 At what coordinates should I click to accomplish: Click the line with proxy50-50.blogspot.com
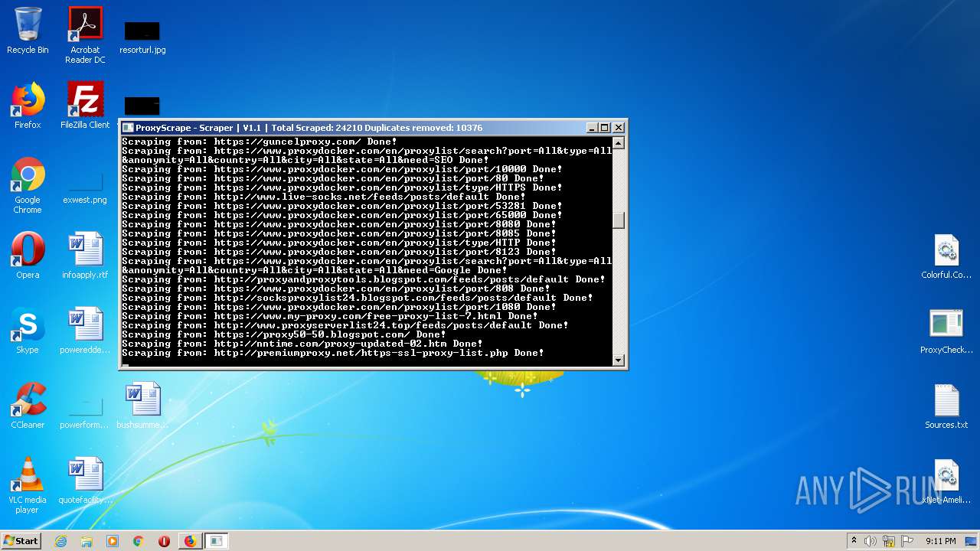click(284, 334)
